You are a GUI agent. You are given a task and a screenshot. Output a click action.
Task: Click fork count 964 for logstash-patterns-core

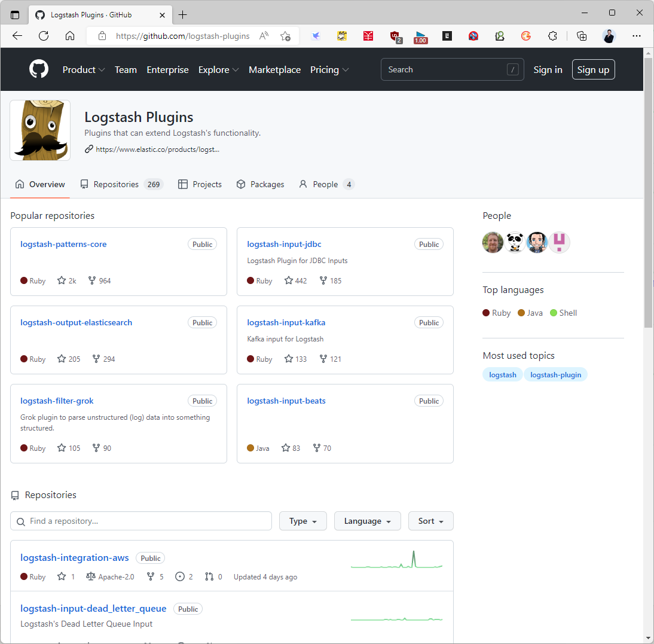[99, 280]
